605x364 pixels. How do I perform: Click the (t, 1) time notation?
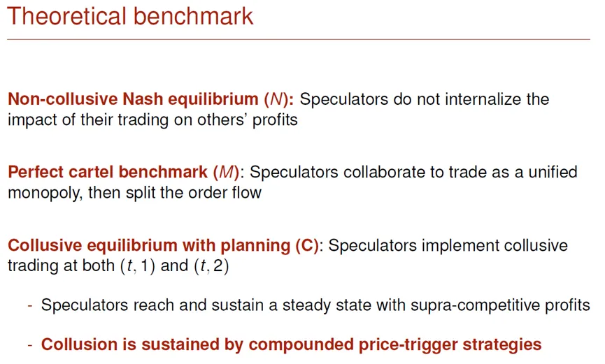(x=138, y=265)
